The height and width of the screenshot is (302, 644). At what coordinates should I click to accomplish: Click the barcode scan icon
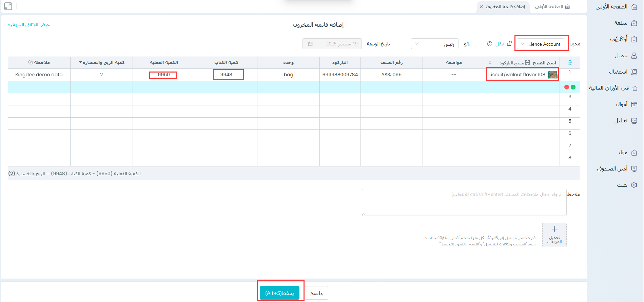[x=527, y=63]
